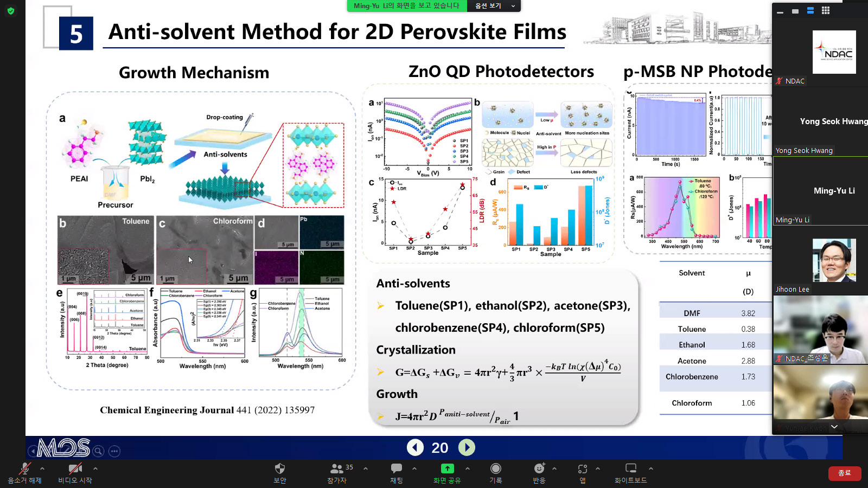The width and height of the screenshot is (868, 488).
Task: Start video with 비디오 시작 button
Action: (x=75, y=473)
